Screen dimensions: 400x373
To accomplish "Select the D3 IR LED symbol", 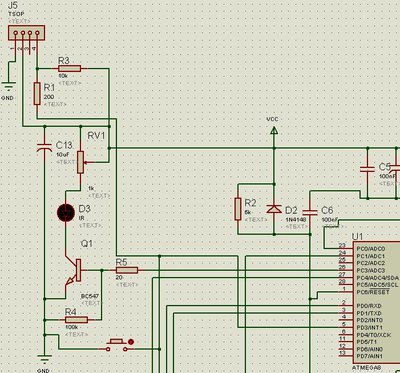I will 66,213.
